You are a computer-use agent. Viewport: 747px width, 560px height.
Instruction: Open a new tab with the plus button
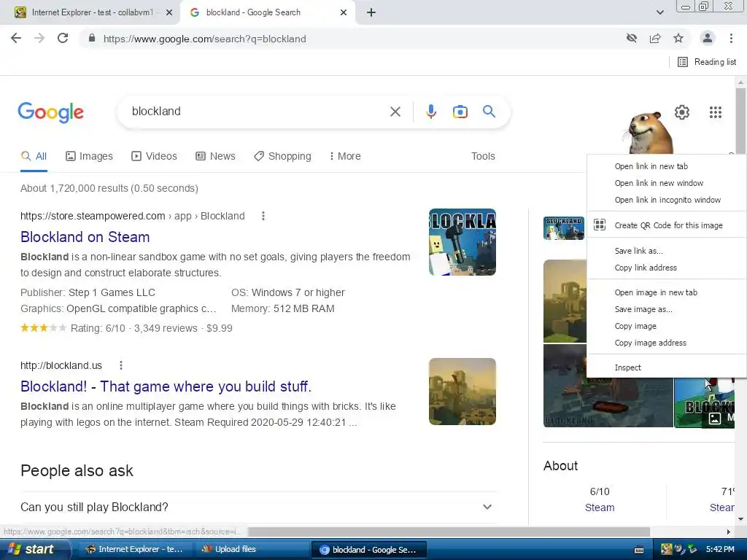(371, 12)
